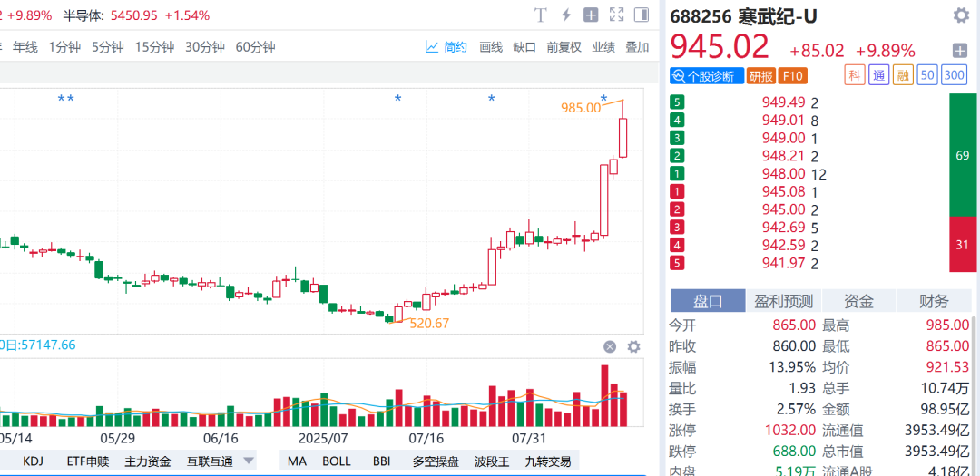Open F10 company information
Image resolution: width=980 pixels, height=476 pixels.
point(792,76)
